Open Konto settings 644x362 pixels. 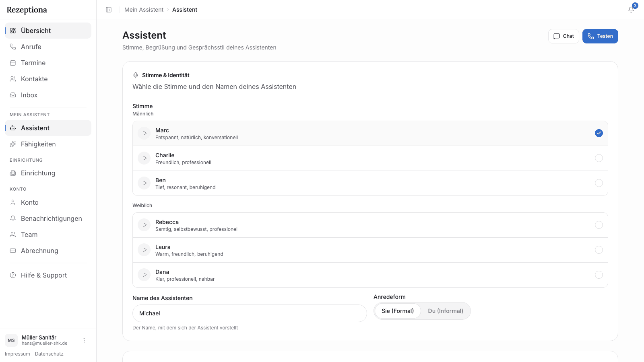[x=48, y=202]
